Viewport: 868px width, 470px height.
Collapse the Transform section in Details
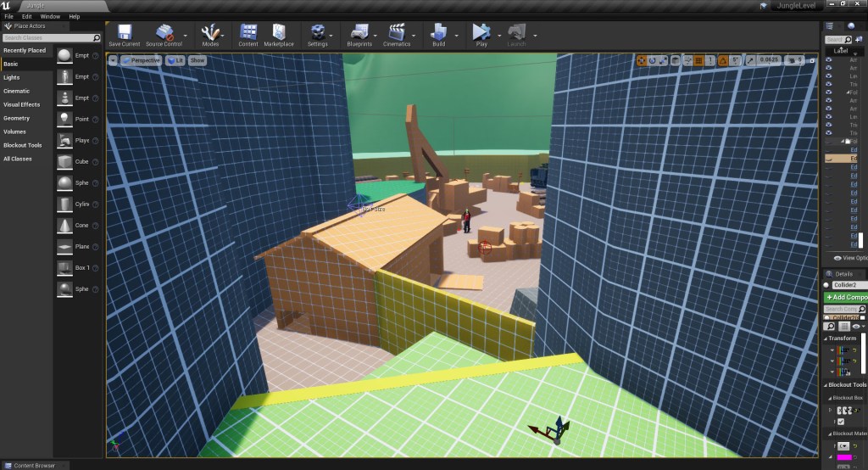827,339
